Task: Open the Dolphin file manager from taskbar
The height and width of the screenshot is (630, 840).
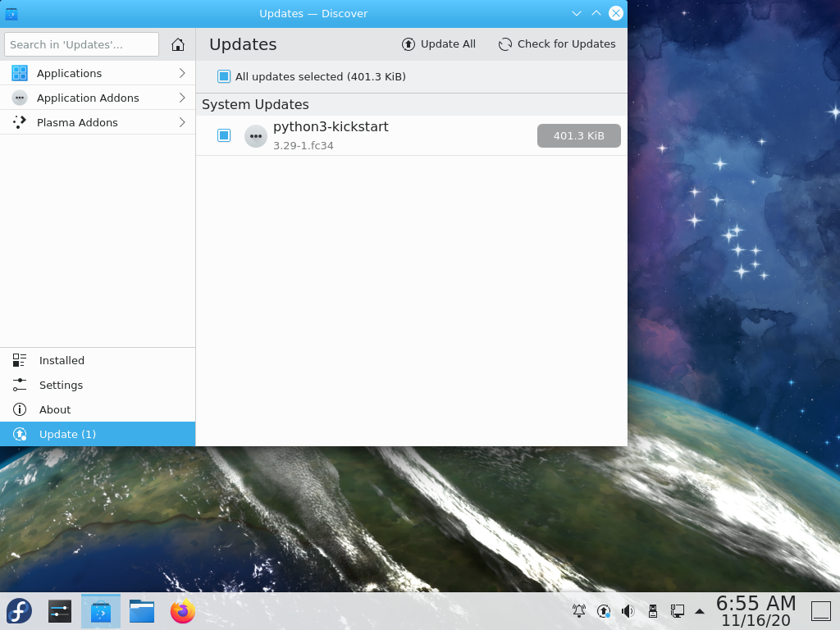Action: [142, 611]
